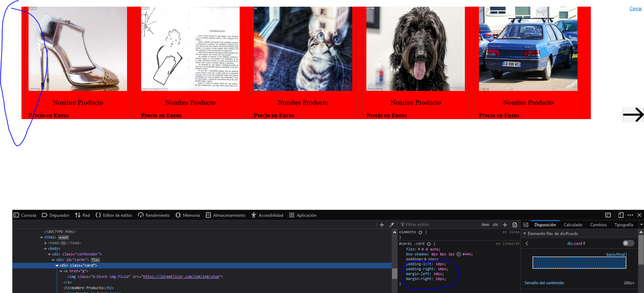Collapse the a href node

coord(61,271)
